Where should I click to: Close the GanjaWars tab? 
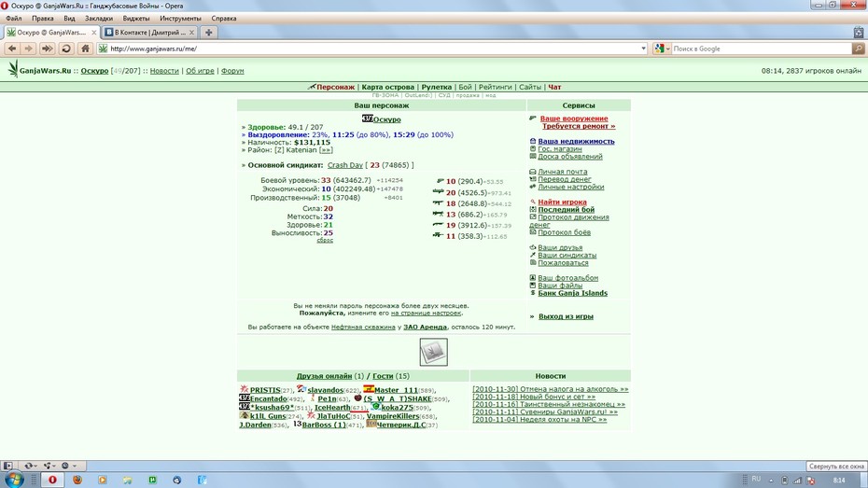93,33
